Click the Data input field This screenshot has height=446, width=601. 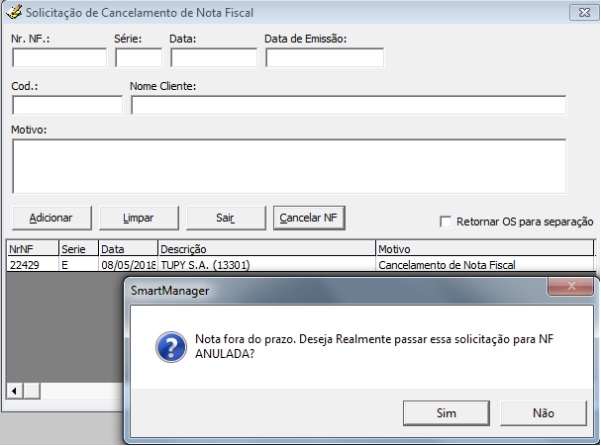click(213, 57)
